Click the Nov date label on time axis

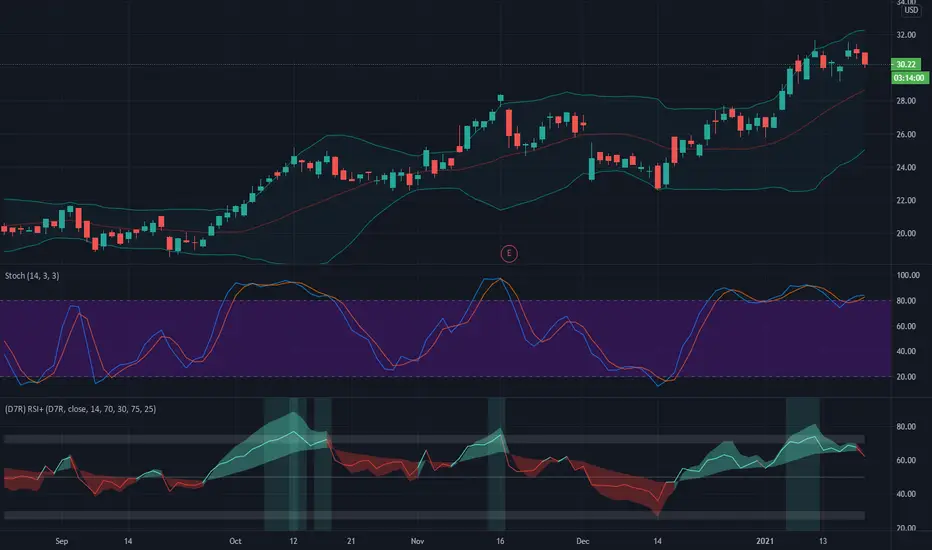(417, 541)
